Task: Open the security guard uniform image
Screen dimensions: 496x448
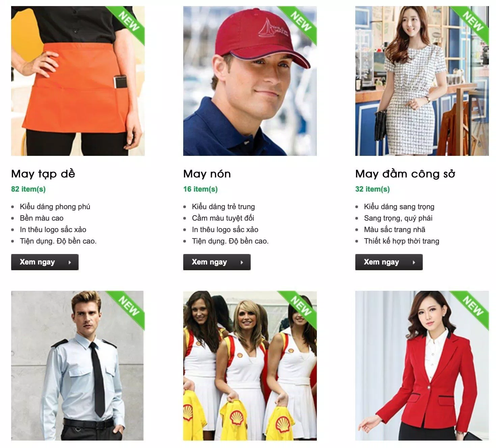Action: click(x=78, y=366)
